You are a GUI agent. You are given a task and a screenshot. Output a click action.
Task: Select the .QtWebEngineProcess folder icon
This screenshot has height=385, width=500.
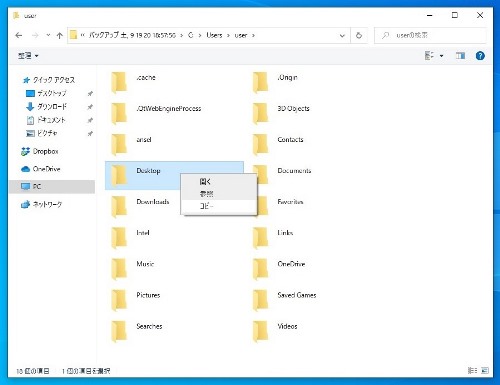(x=119, y=113)
